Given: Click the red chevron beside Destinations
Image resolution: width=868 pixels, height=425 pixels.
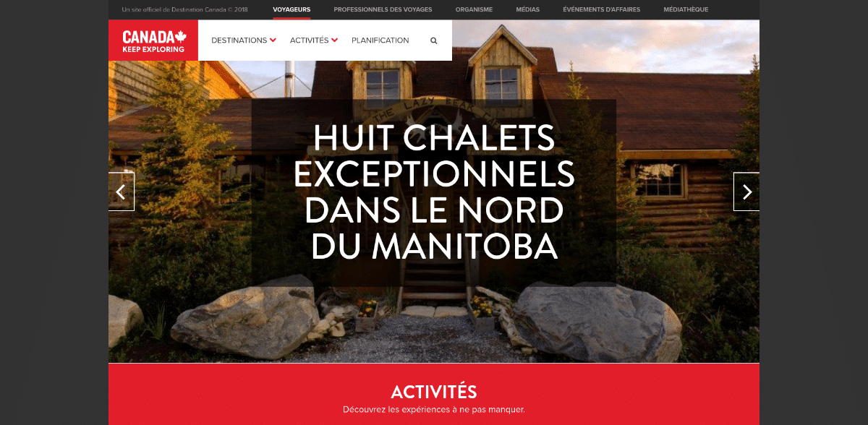Looking at the screenshot, I should point(273,40).
